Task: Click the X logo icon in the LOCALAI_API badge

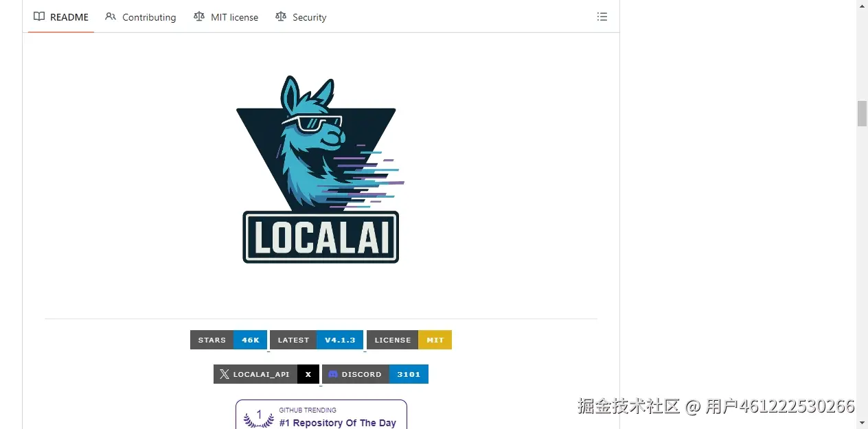Action: point(224,374)
